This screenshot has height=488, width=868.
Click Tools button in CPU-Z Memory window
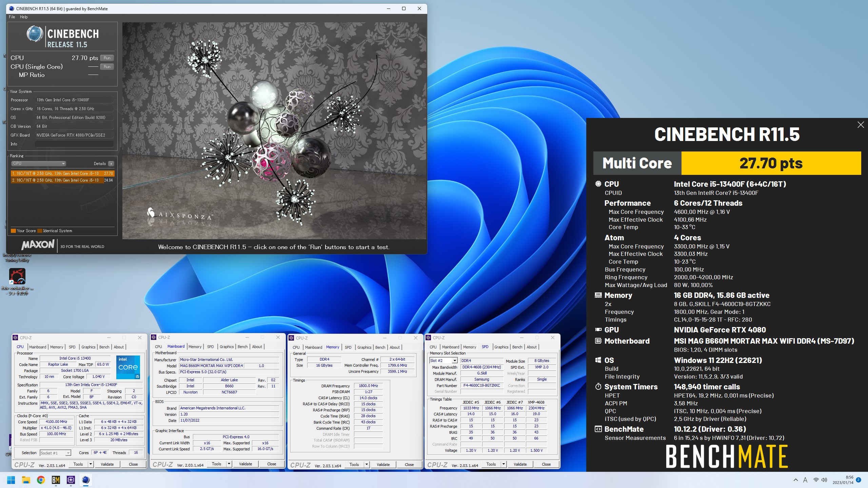pos(354,465)
